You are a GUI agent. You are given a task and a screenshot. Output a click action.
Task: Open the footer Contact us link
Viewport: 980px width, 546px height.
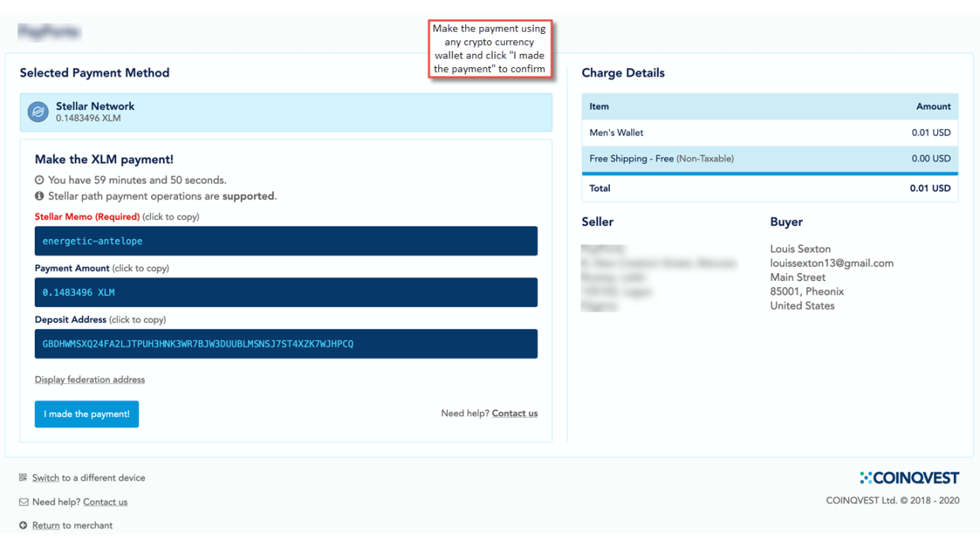(x=105, y=502)
